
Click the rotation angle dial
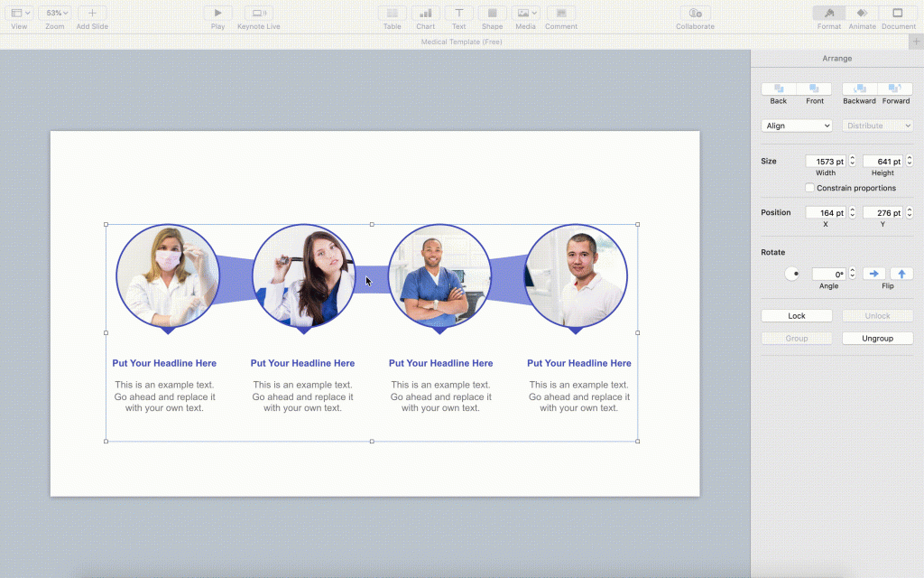pos(791,274)
